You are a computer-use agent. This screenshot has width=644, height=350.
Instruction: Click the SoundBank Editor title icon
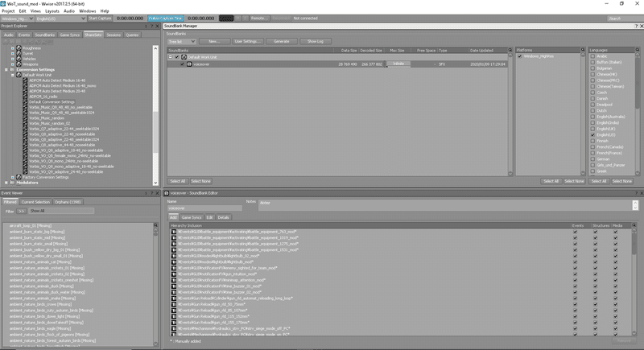[x=167, y=193]
